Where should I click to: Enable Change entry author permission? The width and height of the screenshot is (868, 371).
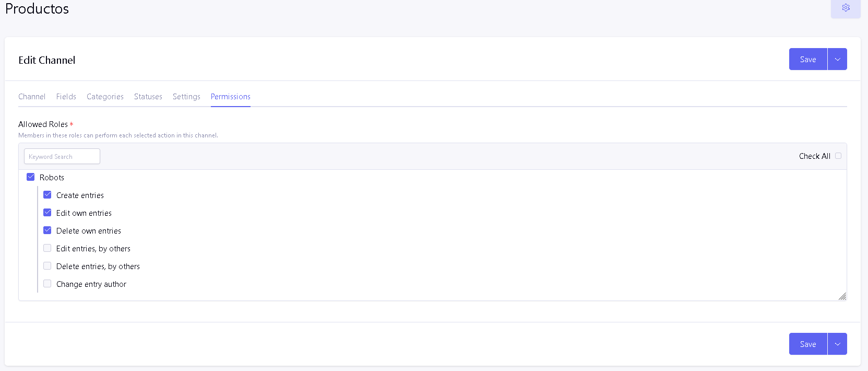click(x=47, y=284)
